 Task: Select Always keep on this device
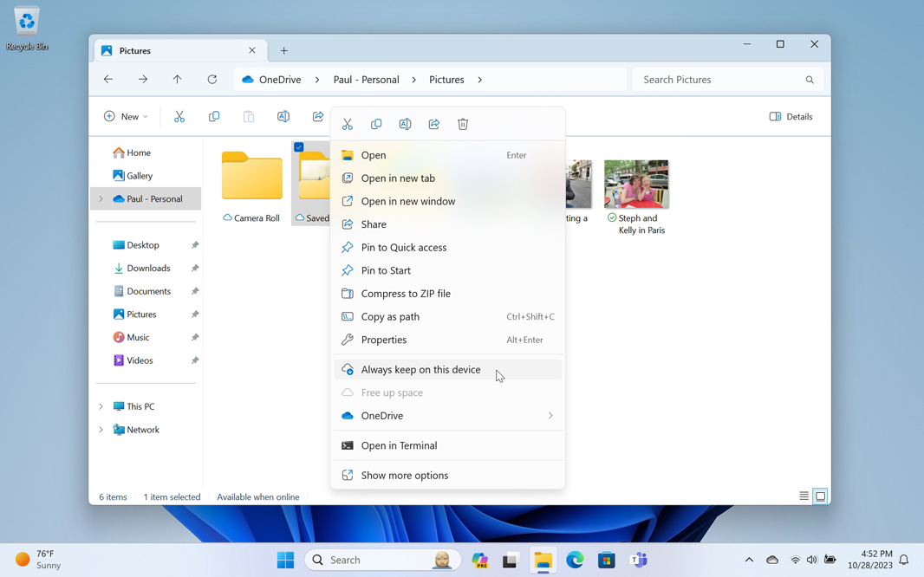coord(420,370)
